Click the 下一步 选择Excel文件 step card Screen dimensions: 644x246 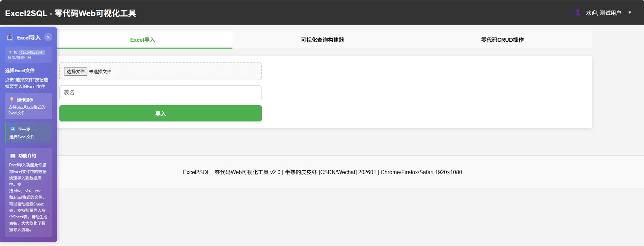click(x=29, y=133)
